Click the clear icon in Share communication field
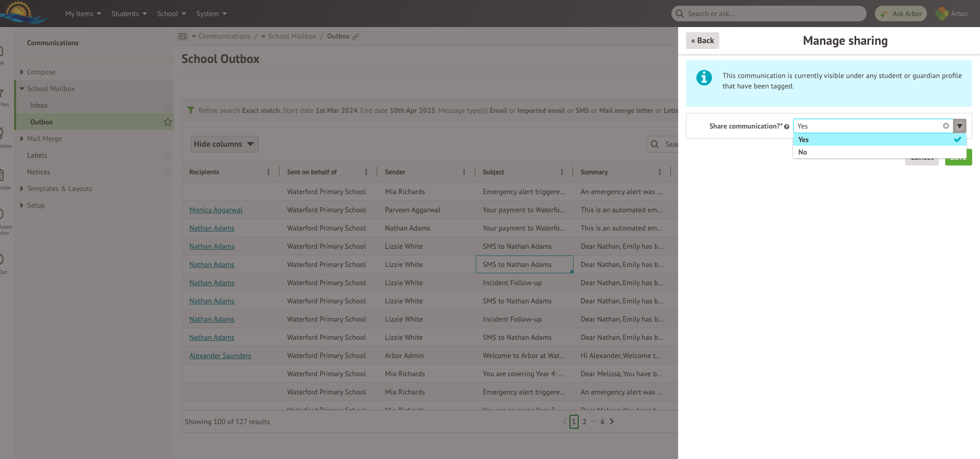The image size is (980, 459). (946, 126)
